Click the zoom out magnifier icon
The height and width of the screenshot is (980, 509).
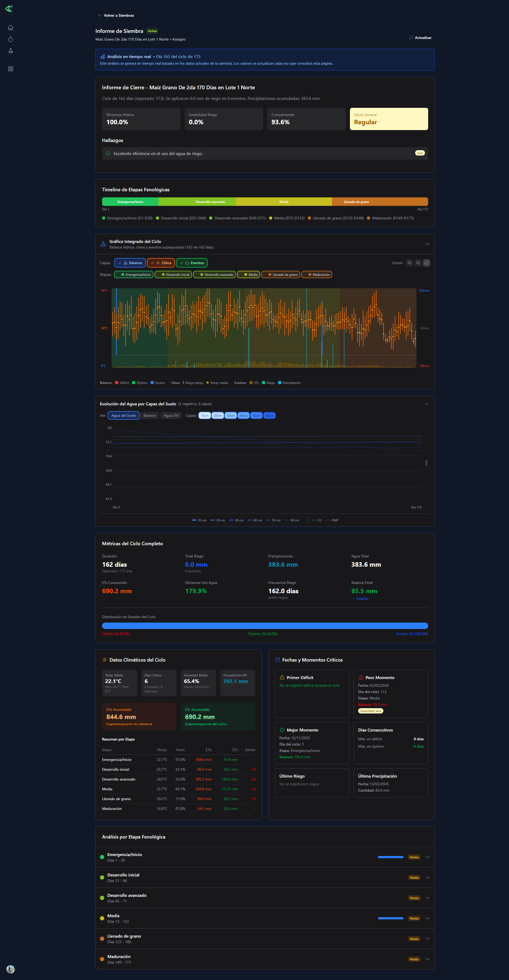[x=418, y=263]
